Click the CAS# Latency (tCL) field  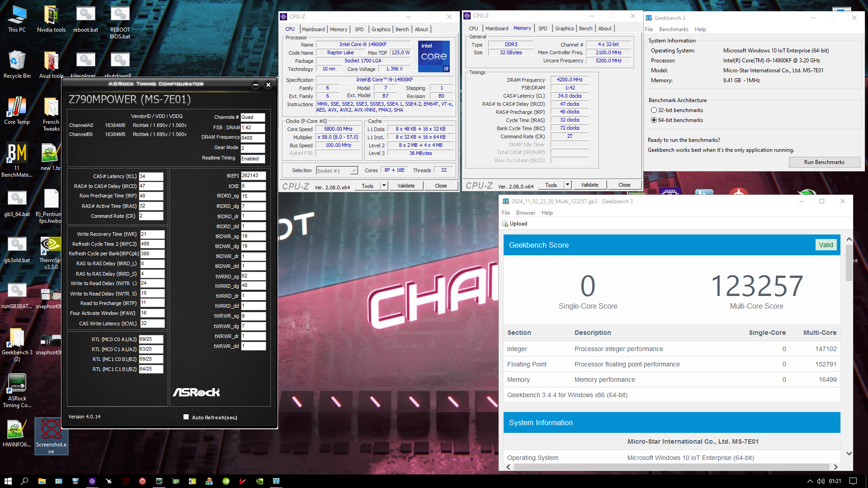pyautogui.click(x=151, y=176)
